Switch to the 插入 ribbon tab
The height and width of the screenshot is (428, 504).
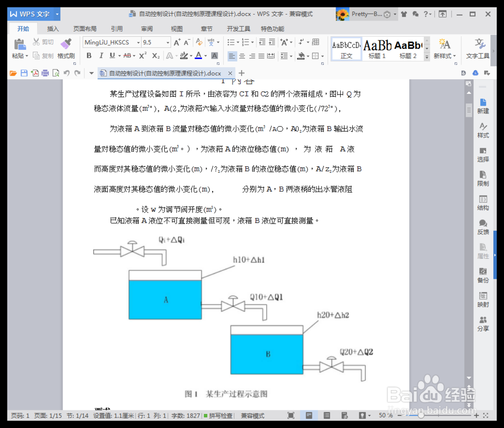coord(52,29)
